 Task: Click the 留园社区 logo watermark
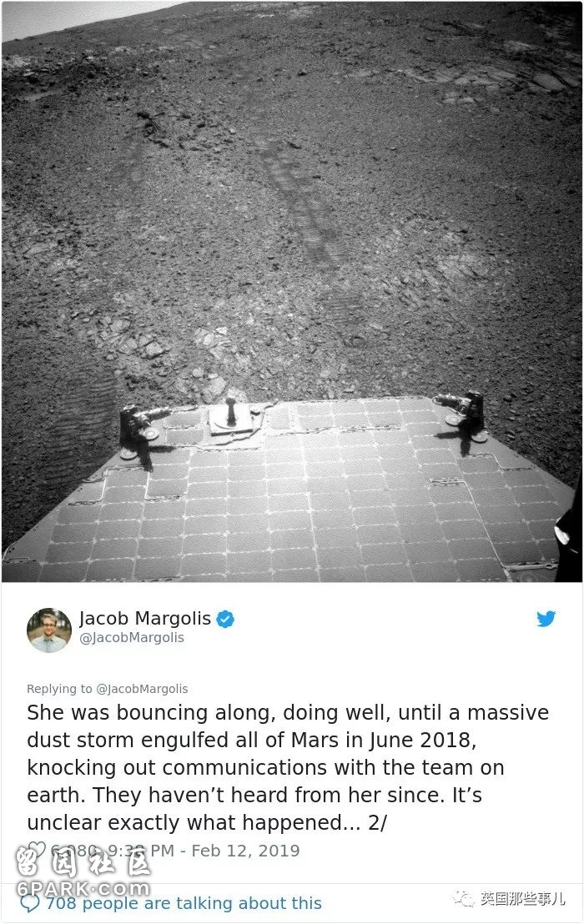click(x=83, y=862)
